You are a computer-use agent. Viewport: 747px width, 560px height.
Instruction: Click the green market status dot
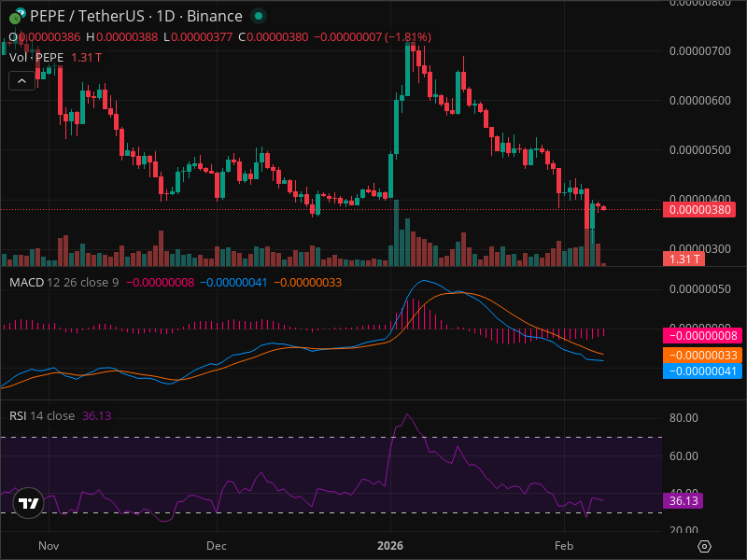(x=259, y=16)
